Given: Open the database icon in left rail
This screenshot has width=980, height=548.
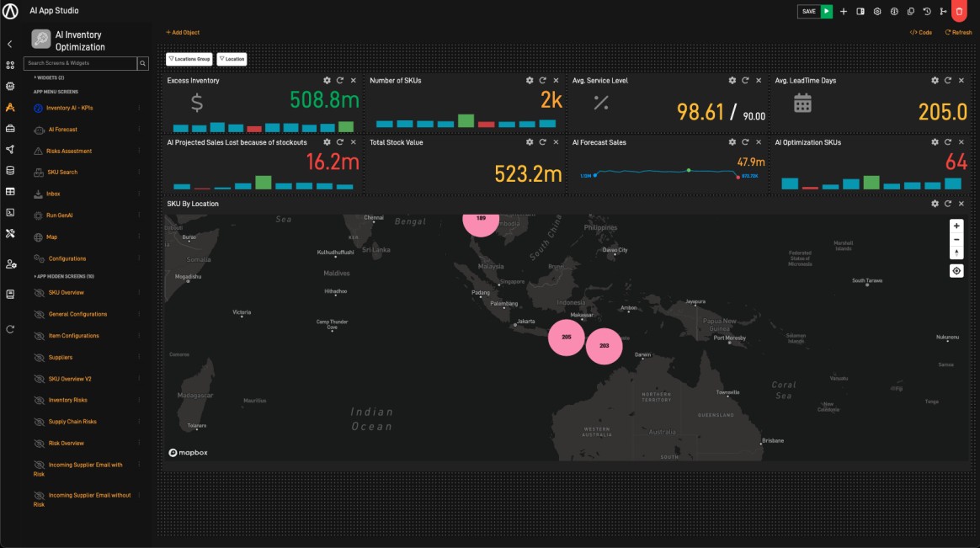Looking at the screenshot, I should (x=10, y=170).
